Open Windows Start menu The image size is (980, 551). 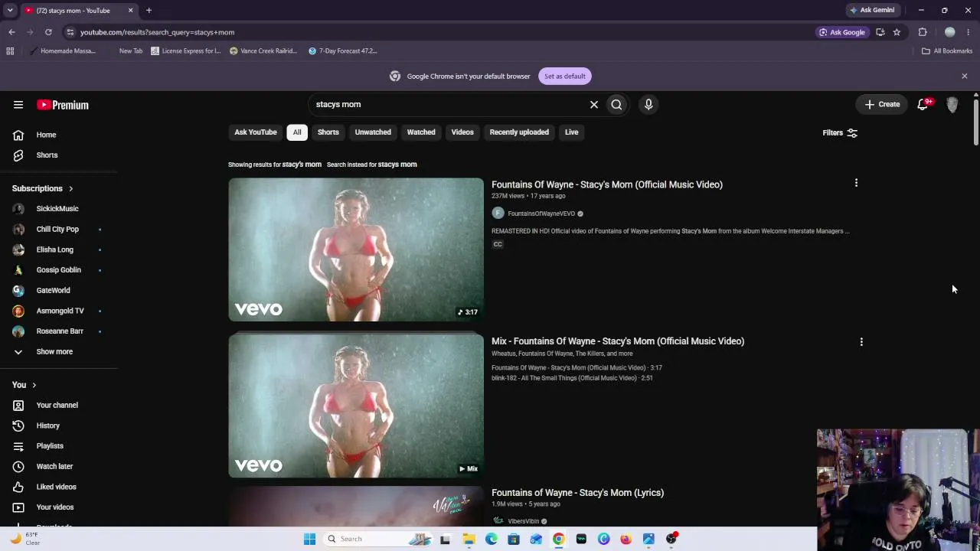309,539
